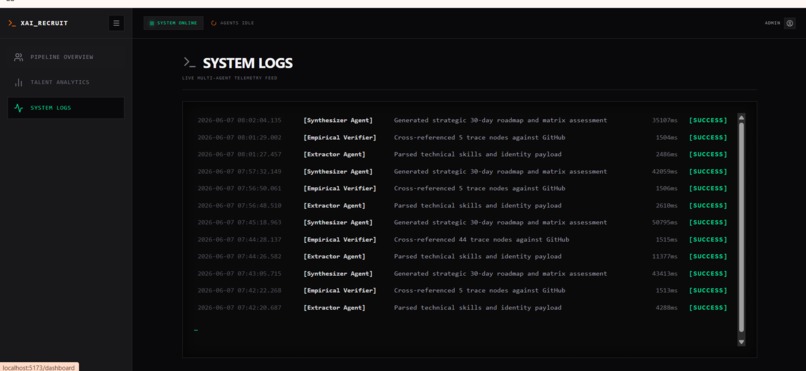806x371 pixels.
Task: Open the admin user profile icon
Action: point(790,23)
